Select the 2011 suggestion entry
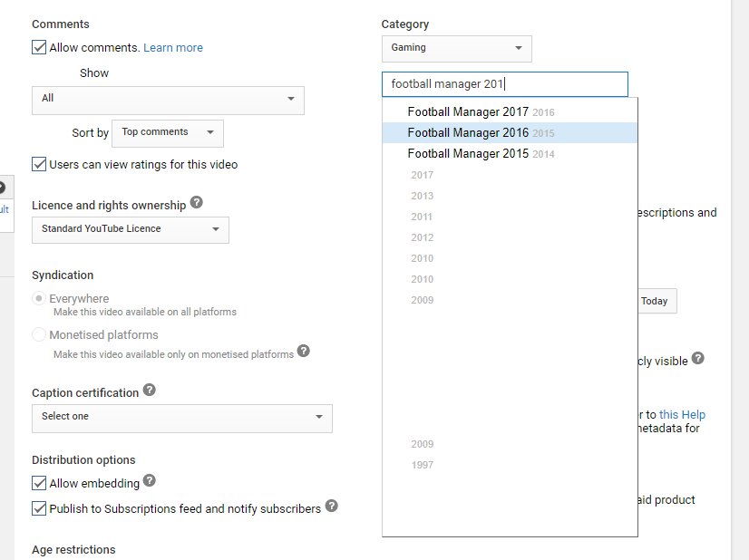 tap(510, 217)
